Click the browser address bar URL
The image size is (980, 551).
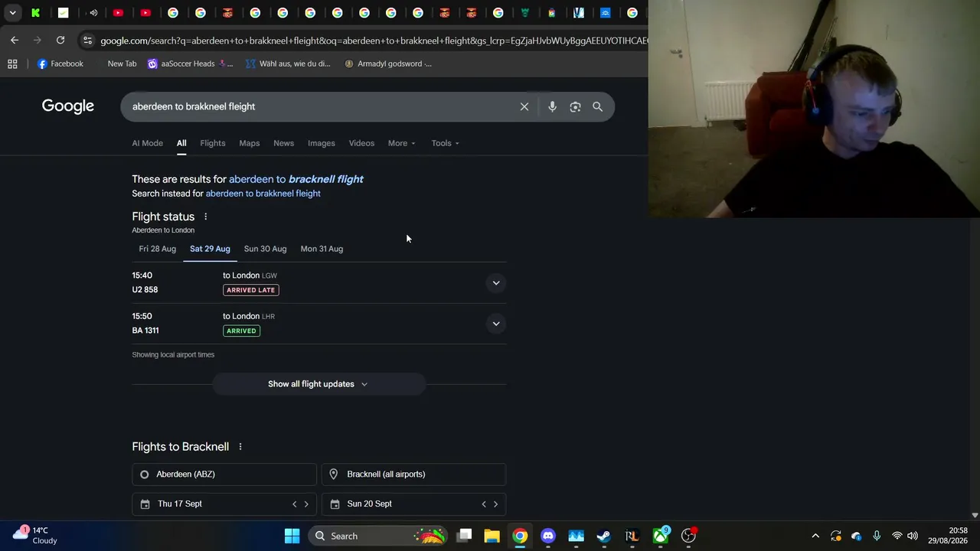(374, 41)
